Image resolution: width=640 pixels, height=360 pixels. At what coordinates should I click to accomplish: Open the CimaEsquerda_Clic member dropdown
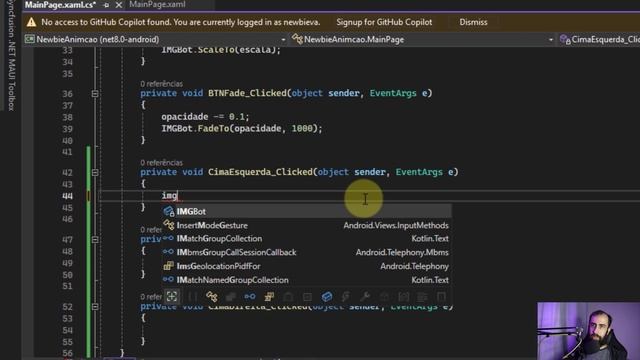coord(599,39)
